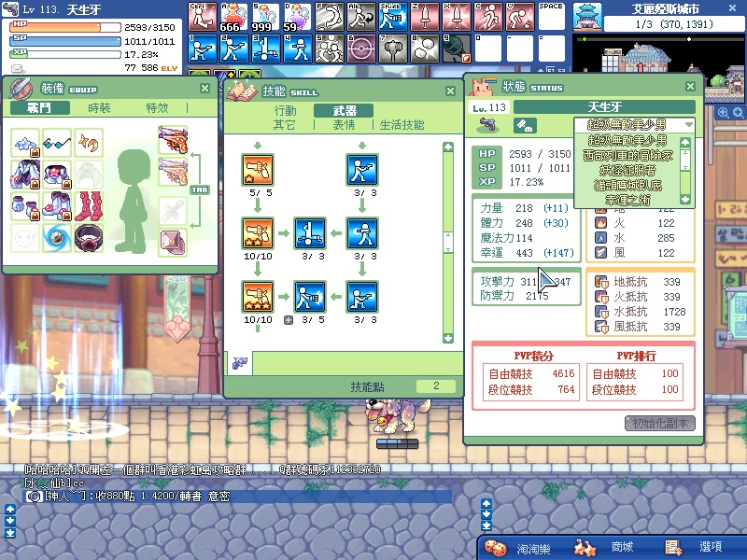This screenshot has width=747, height=560.
Task: Open the title dropdown arrow
Action: [x=688, y=125]
